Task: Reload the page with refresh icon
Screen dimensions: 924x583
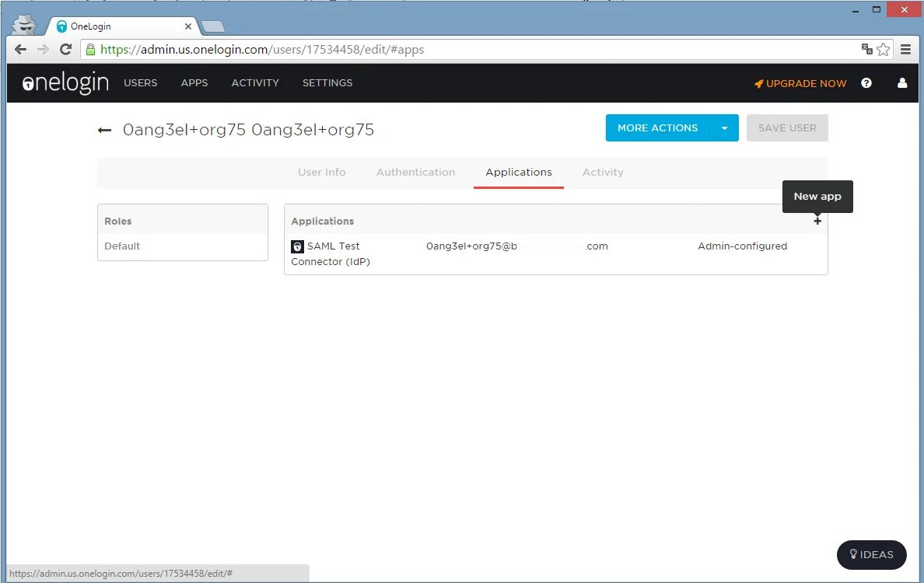Action: (66, 50)
